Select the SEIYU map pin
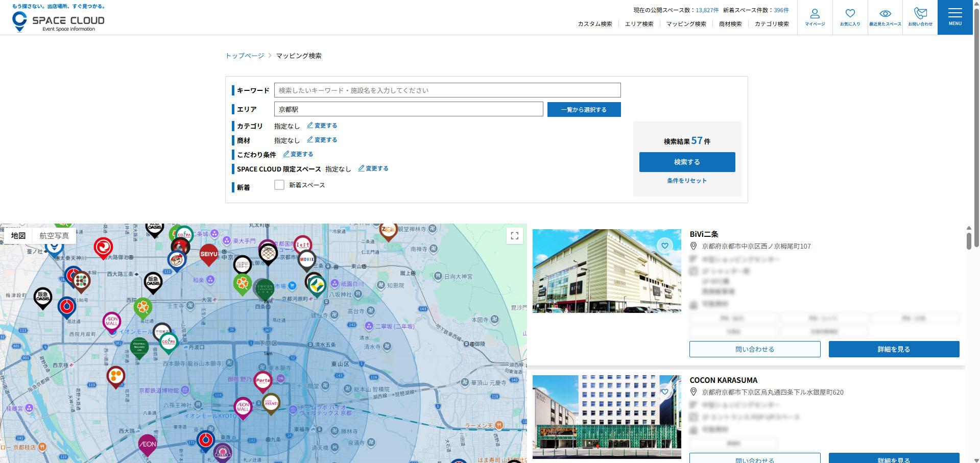980x463 pixels. [x=208, y=254]
